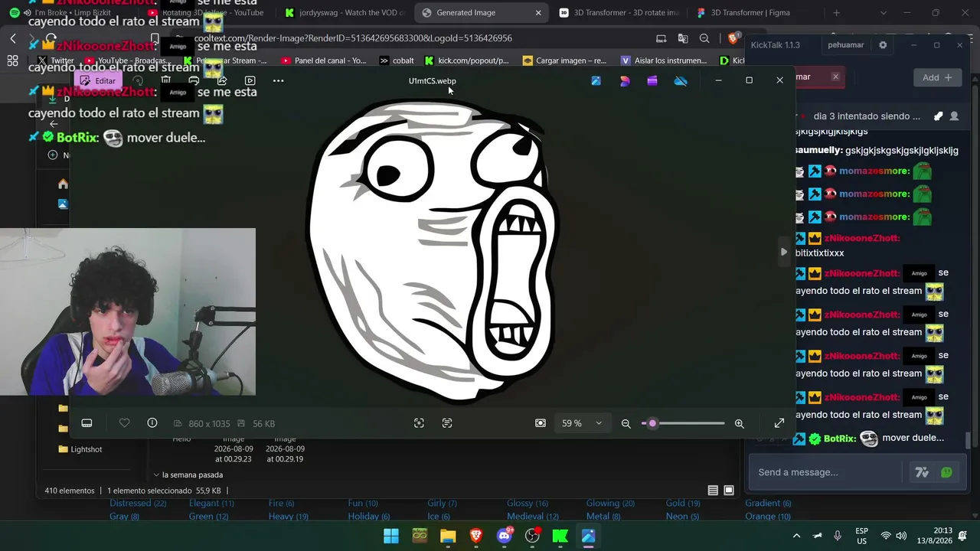Start slideshow in Photos toolbar
This screenshot has height=551, width=980.
250,80
